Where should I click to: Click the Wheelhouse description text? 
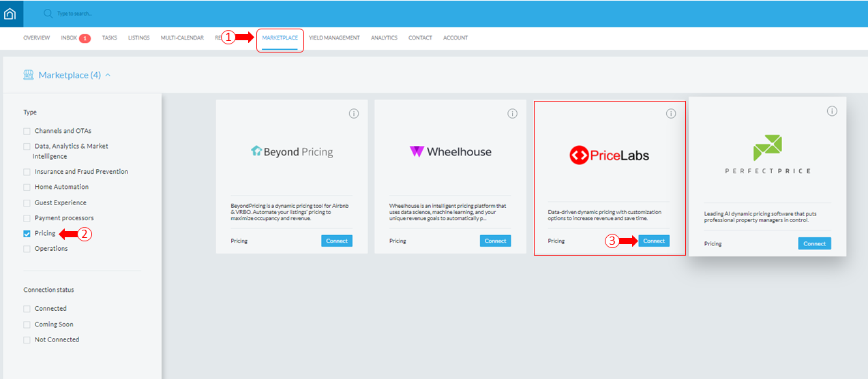(x=448, y=212)
